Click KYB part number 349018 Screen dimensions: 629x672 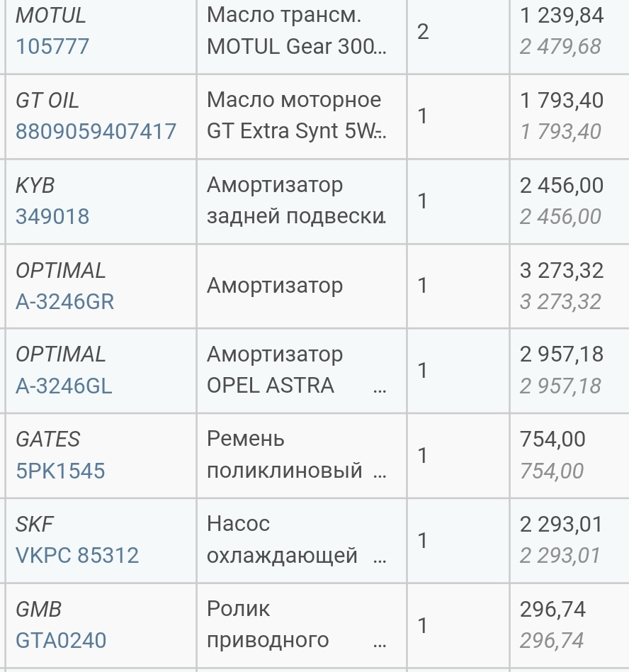pos(52,216)
